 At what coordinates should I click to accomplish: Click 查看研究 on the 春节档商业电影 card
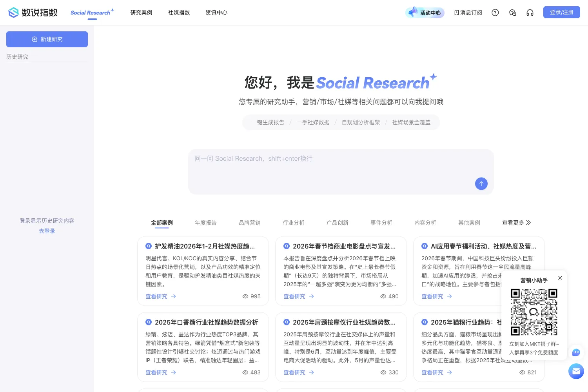[x=299, y=296]
